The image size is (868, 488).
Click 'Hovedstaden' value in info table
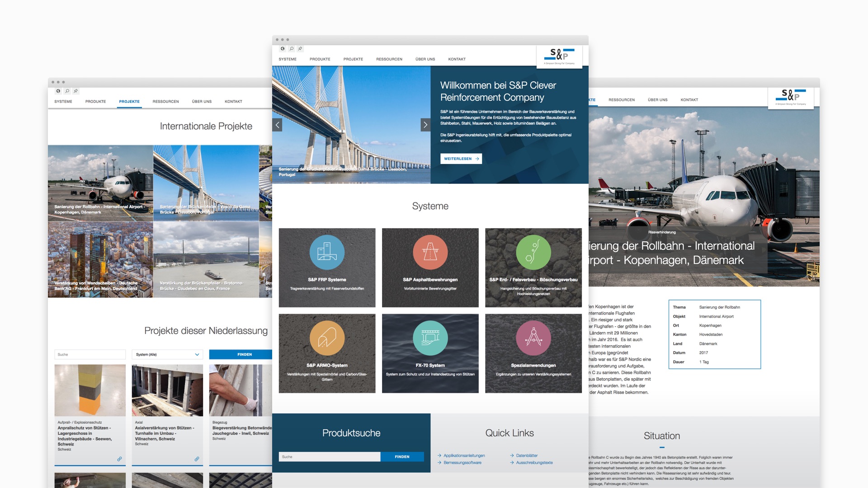[711, 335]
